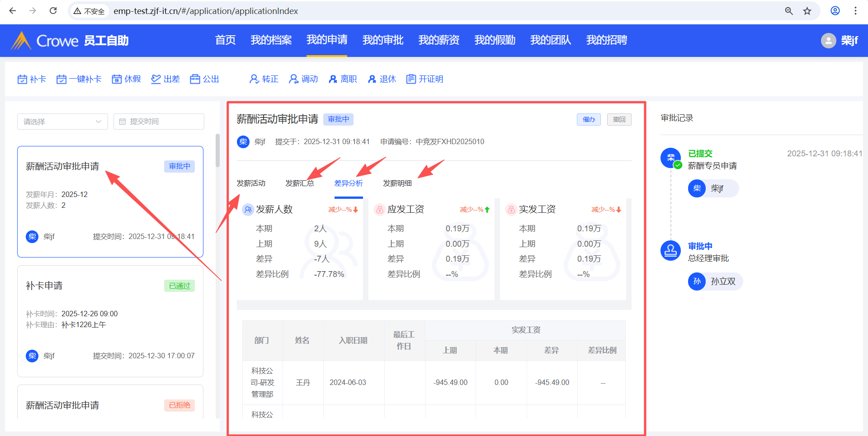Click the 实发工资 money bag icon

click(x=511, y=210)
